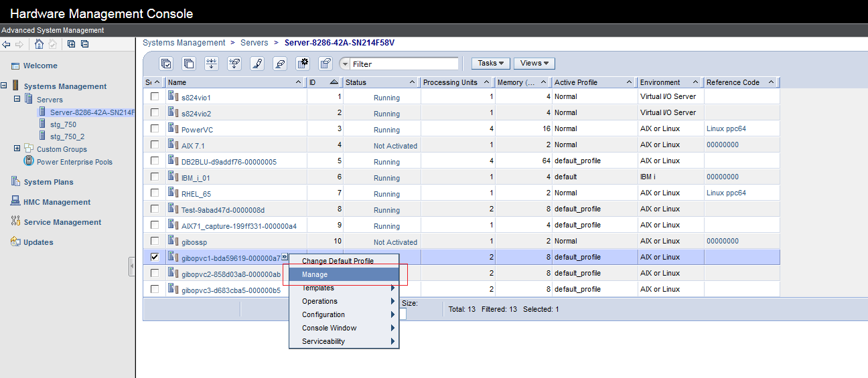Sort by the Status column arrow

[x=413, y=82]
